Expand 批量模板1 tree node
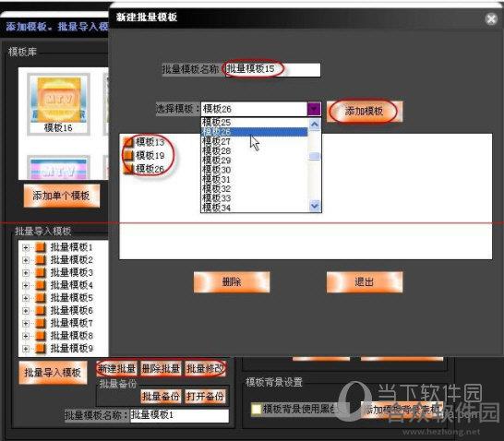Image resolution: width=504 pixels, height=441 pixels. pyautogui.click(x=26, y=247)
